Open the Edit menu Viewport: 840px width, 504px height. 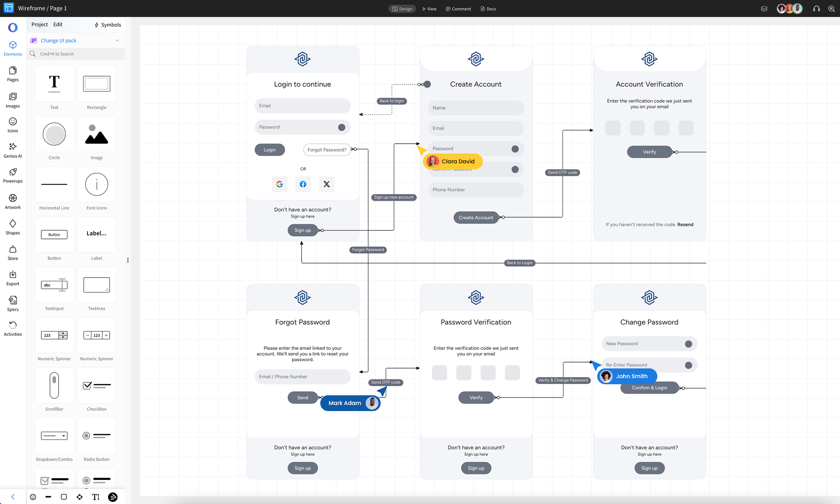[x=58, y=24]
